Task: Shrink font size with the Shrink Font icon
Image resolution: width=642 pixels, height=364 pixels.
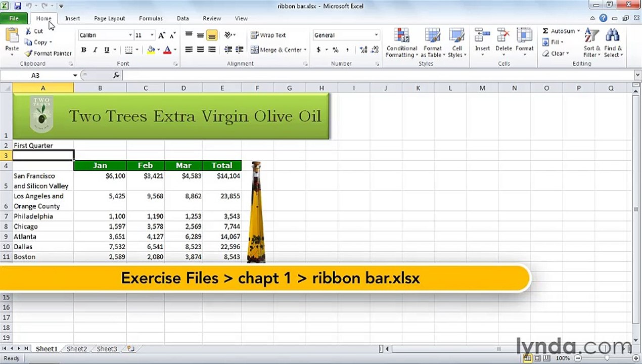Action: point(172,35)
